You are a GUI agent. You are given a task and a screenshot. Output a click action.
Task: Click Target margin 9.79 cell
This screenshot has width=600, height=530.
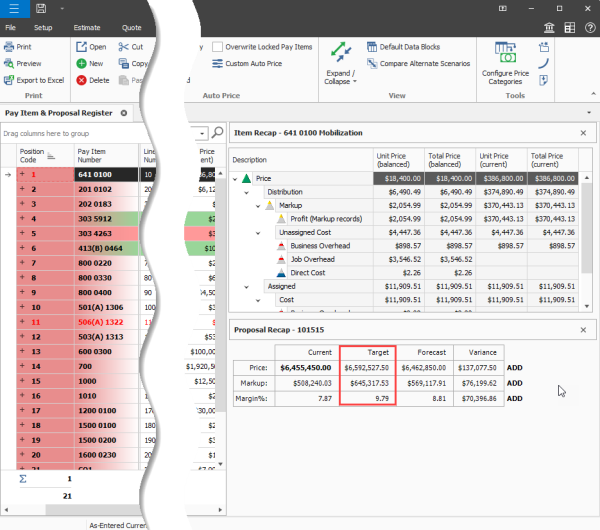367,398
